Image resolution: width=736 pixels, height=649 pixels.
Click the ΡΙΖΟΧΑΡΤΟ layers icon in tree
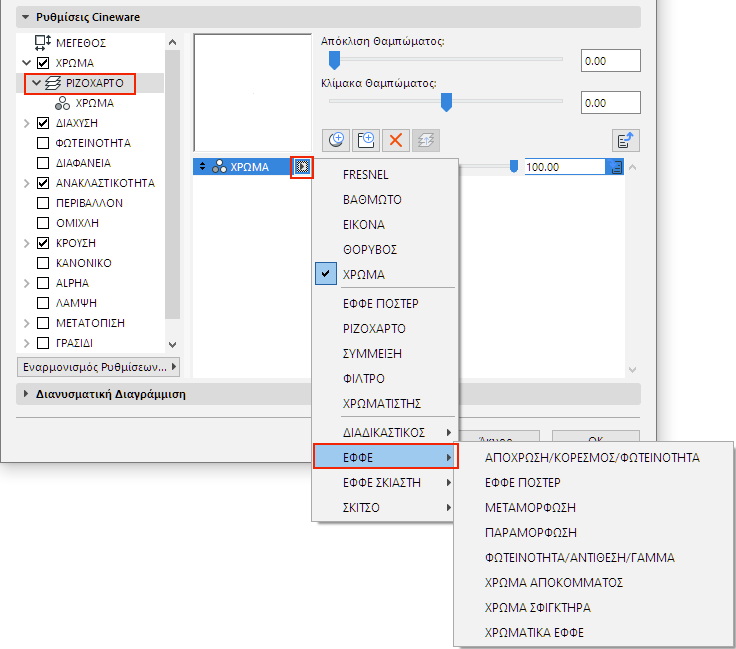click(x=53, y=83)
